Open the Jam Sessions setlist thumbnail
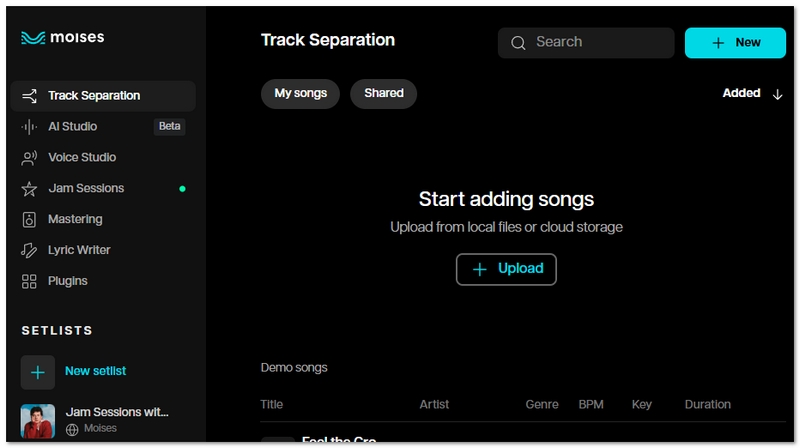 coord(38,421)
